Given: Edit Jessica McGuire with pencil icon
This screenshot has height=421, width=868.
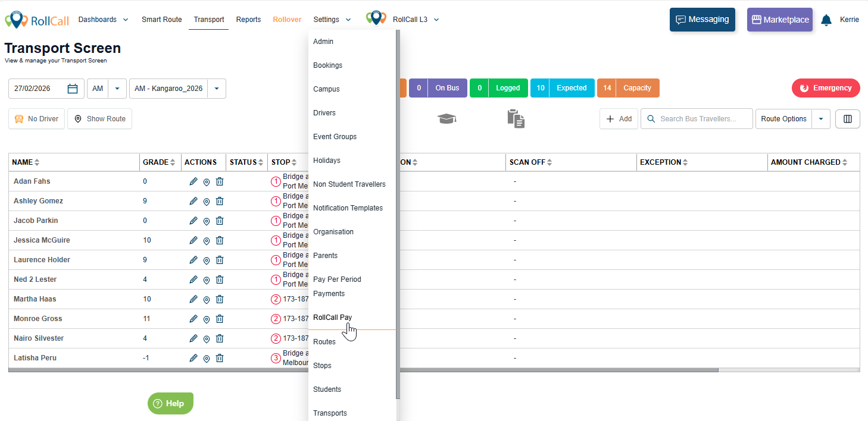Looking at the screenshot, I should point(193,240).
